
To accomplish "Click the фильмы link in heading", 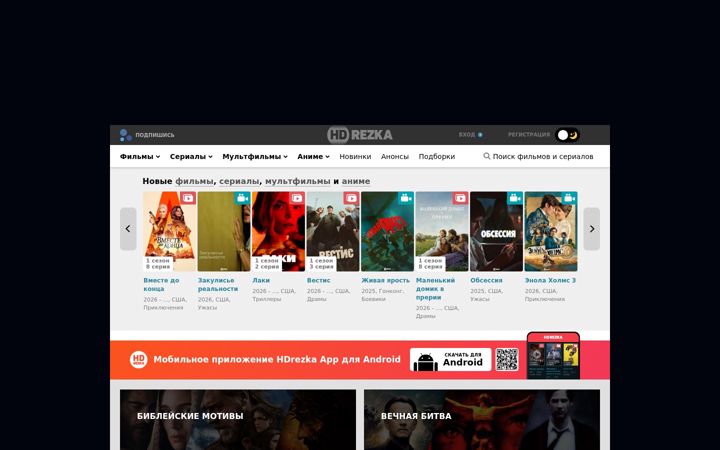I will 194,181.
